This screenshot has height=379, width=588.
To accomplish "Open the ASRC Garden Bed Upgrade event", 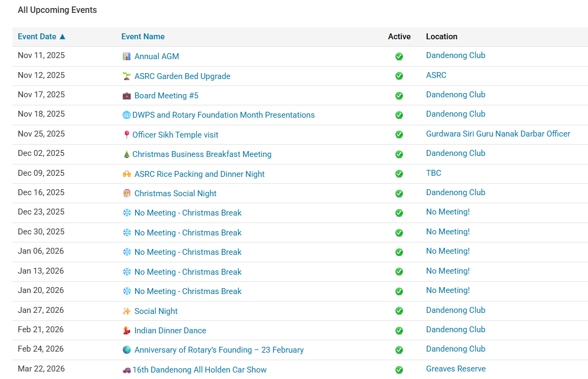I will pyautogui.click(x=182, y=76).
